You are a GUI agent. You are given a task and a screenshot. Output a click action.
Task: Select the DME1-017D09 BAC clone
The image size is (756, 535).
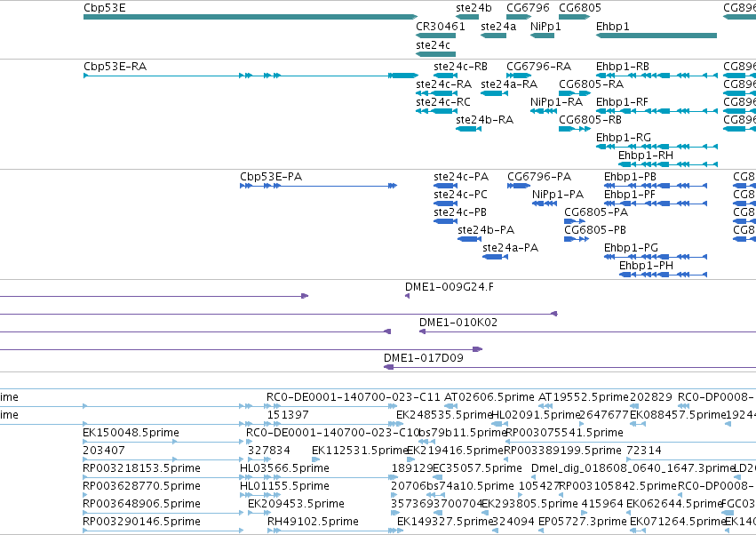(x=570, y=367)
